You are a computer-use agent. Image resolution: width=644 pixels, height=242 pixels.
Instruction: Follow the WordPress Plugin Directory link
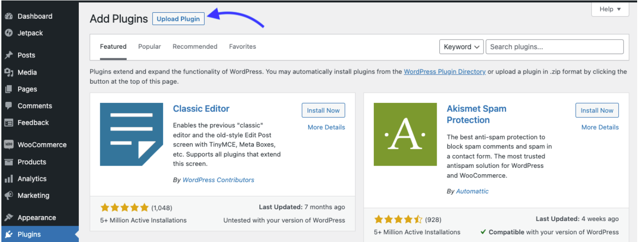click(x=444, y=71)
